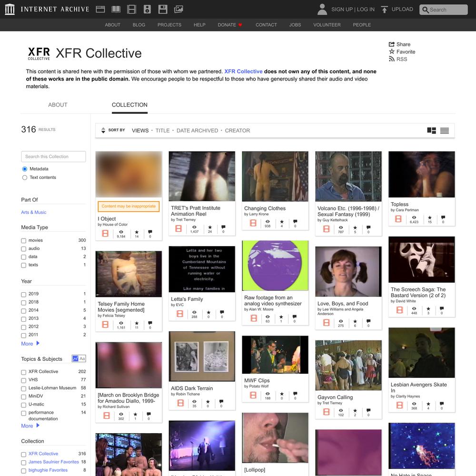Check the movies media type box

coord(24,241)
